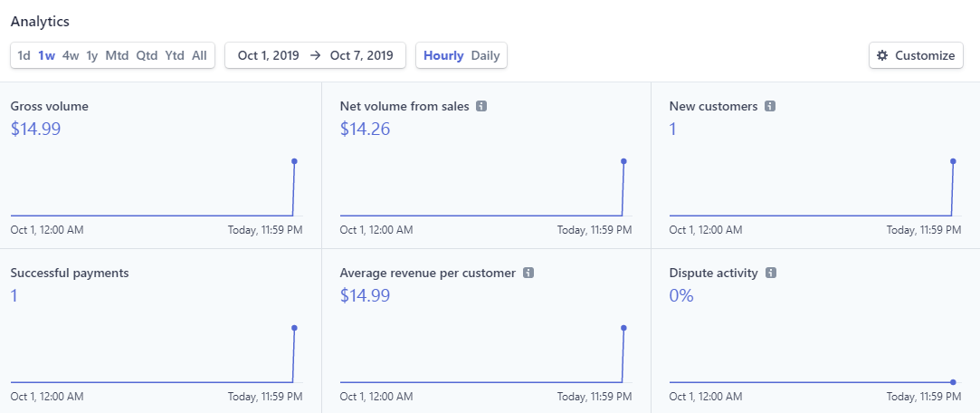
Task: Select the 1d time range
Action: tap(24, 55)
